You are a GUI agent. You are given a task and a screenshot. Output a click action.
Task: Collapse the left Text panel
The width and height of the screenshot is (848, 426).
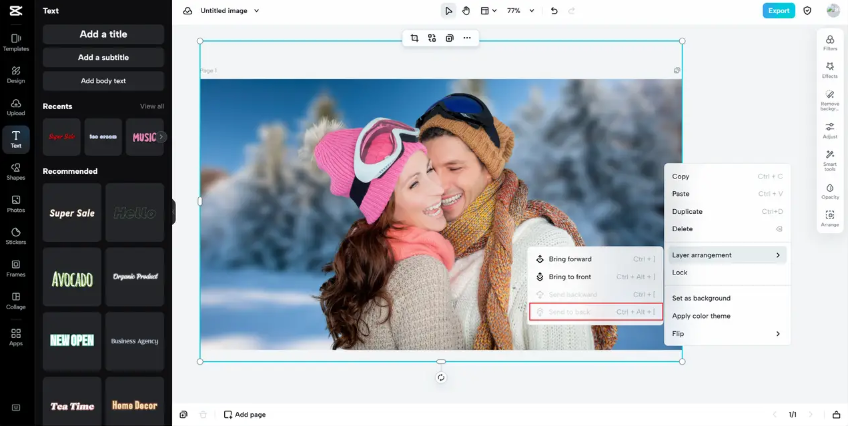click(x=174, y=211)
